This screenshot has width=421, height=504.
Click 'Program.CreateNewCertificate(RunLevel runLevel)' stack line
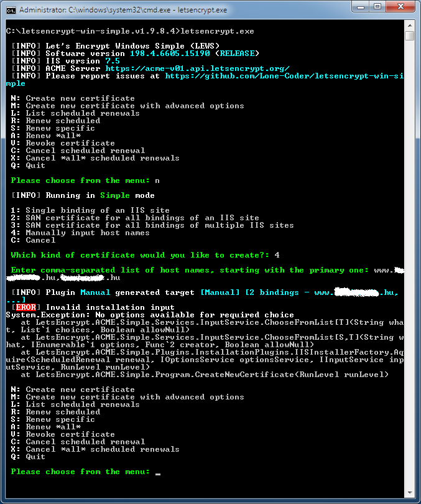(x=205, y=375)
